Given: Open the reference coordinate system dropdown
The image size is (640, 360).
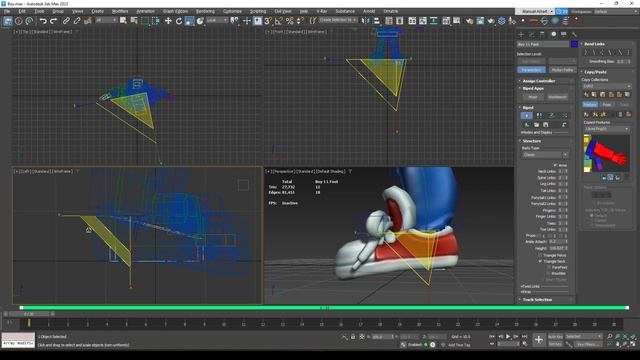Looking at the screenshot, I should [217, 20].
